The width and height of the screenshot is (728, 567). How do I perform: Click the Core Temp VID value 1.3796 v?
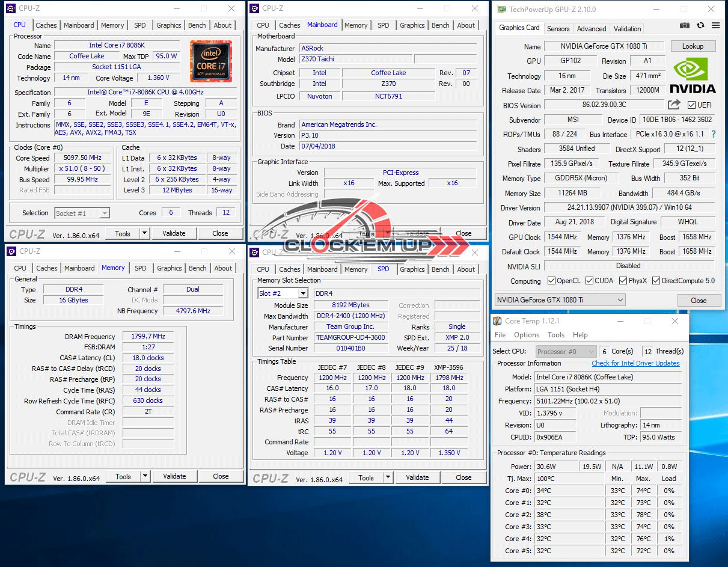pos(555,413)
